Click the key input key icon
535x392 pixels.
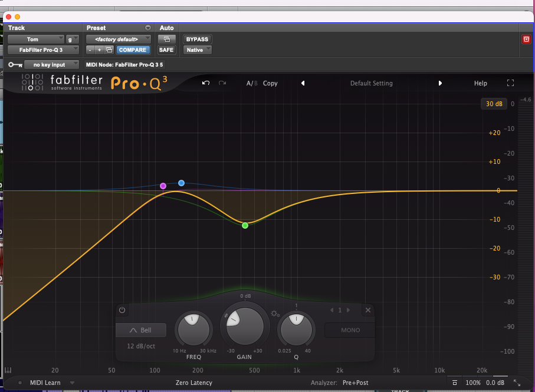tap(15, 65)
